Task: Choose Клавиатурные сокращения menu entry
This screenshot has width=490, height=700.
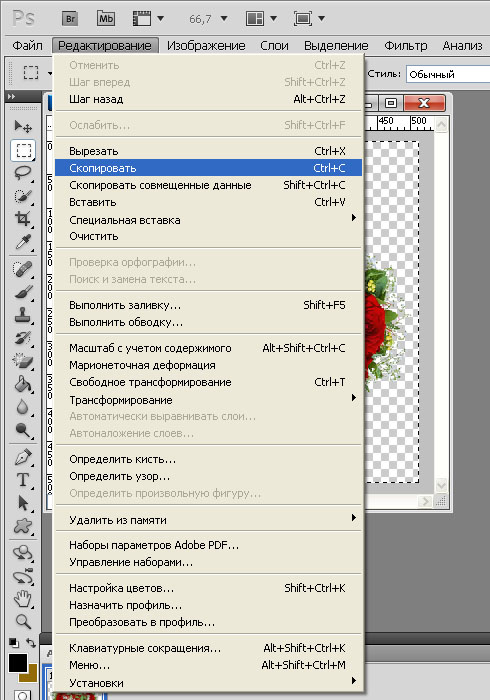Action: tap(208, 648)
